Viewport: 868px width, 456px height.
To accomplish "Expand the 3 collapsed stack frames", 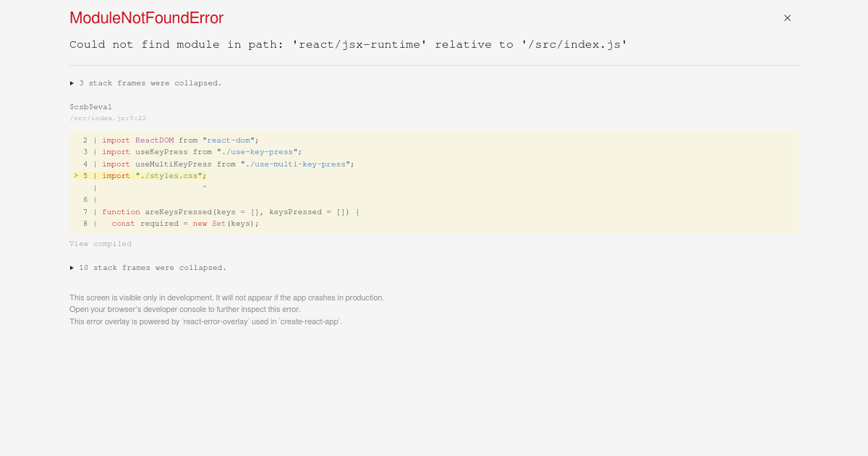I will coord(145,83).
